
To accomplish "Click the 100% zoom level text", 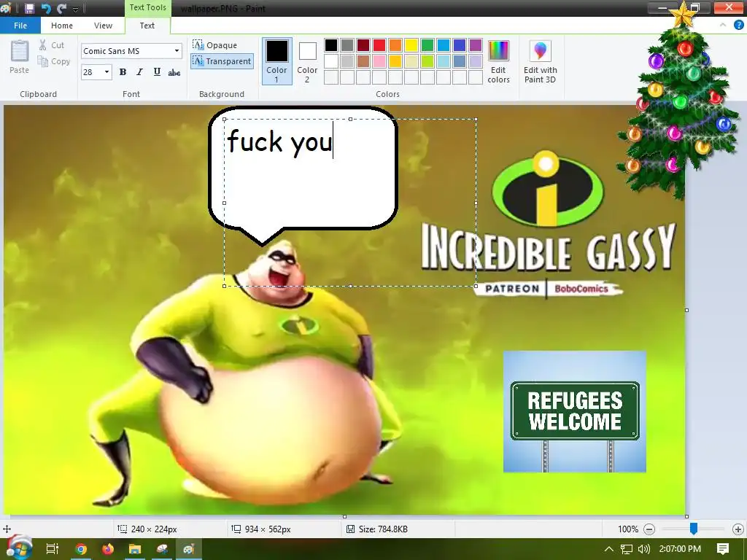I will [628, 529].
